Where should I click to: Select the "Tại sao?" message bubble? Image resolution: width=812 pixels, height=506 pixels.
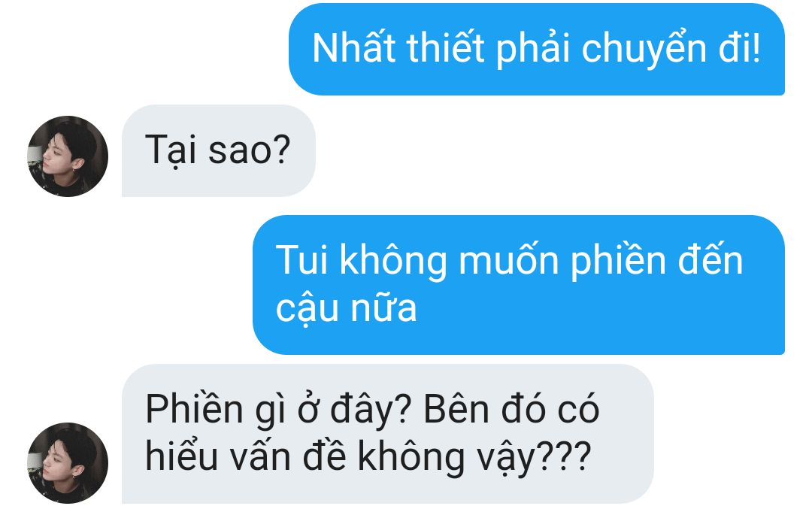tap(219, 150)
